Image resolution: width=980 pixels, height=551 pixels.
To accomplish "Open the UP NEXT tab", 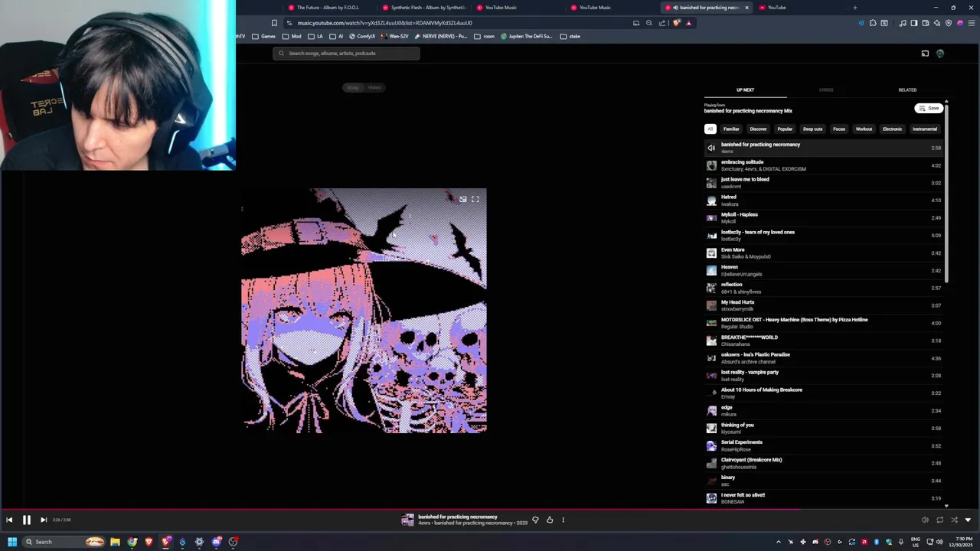I will point(745,90).
